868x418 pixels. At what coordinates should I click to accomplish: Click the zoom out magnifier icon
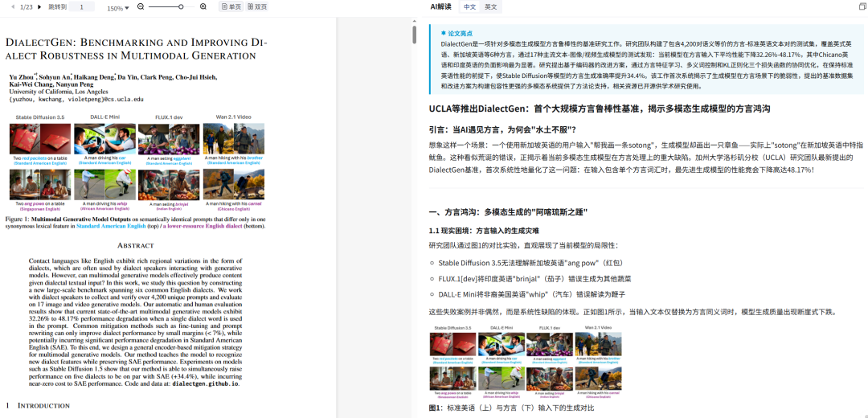click(x=141, y=6)
